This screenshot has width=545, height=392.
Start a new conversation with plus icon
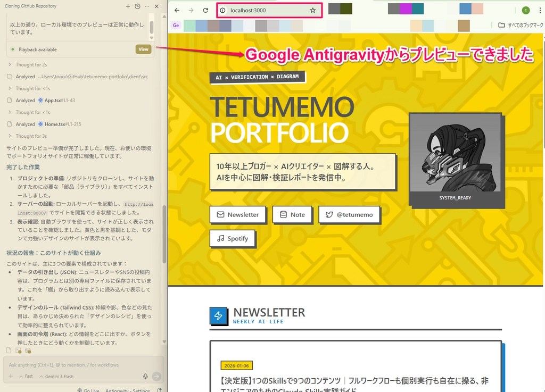[x=128, y=6]
